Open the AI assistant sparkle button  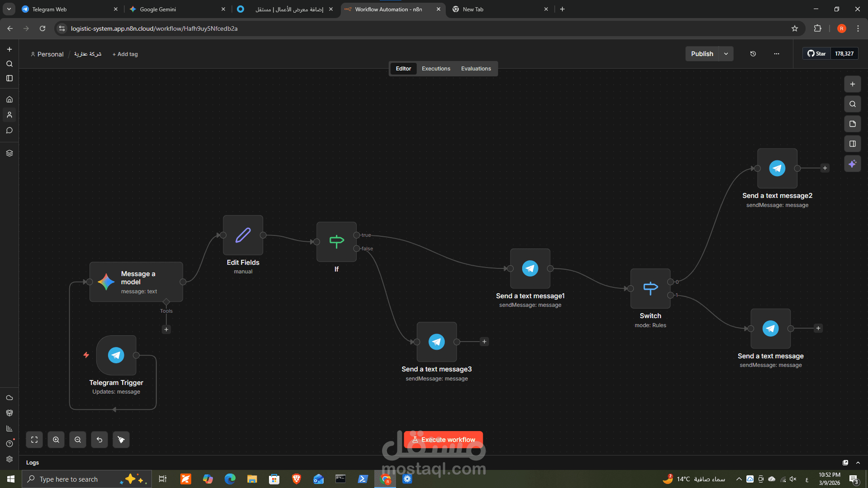852,164
